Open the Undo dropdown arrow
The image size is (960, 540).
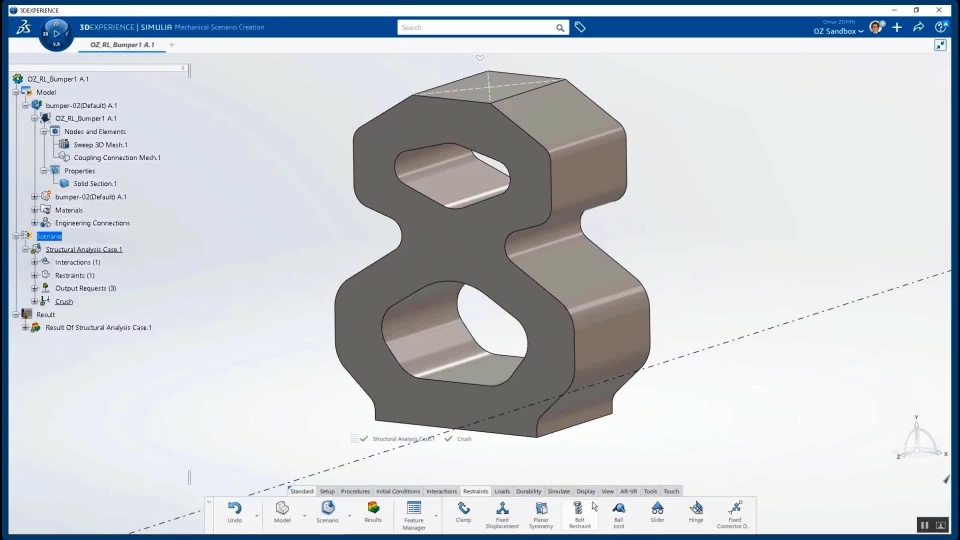[x=257, y=516]
